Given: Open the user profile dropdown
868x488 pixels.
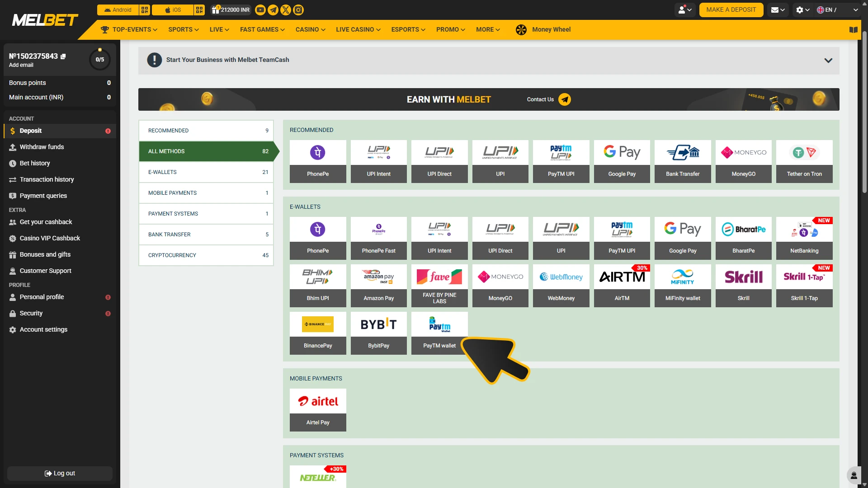Looking at the screenshot, I should coord(685,10).
